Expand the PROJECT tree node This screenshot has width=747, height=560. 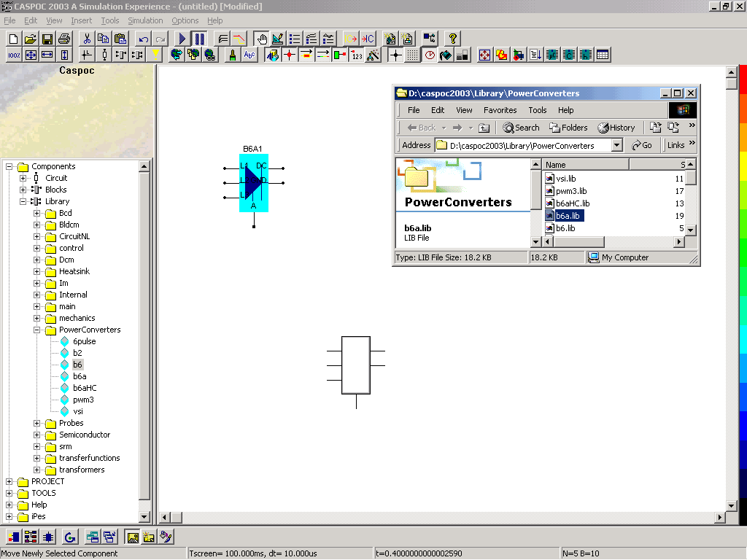[9, 481]
